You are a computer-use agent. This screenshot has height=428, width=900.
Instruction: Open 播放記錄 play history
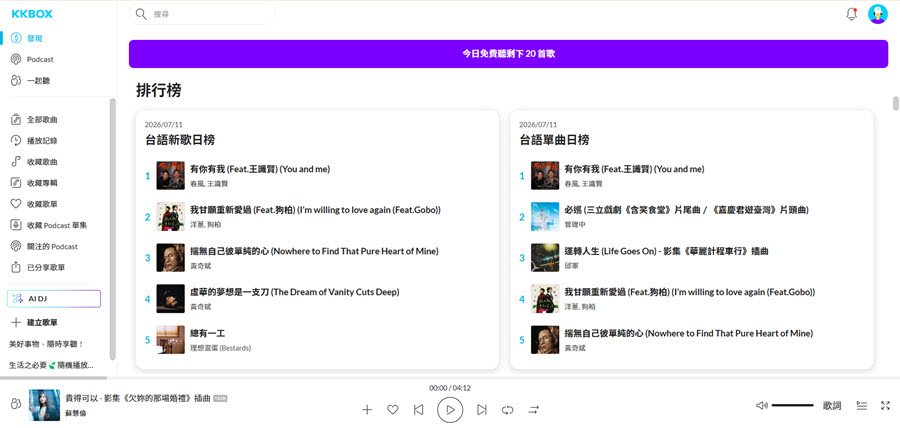point(42,141)
